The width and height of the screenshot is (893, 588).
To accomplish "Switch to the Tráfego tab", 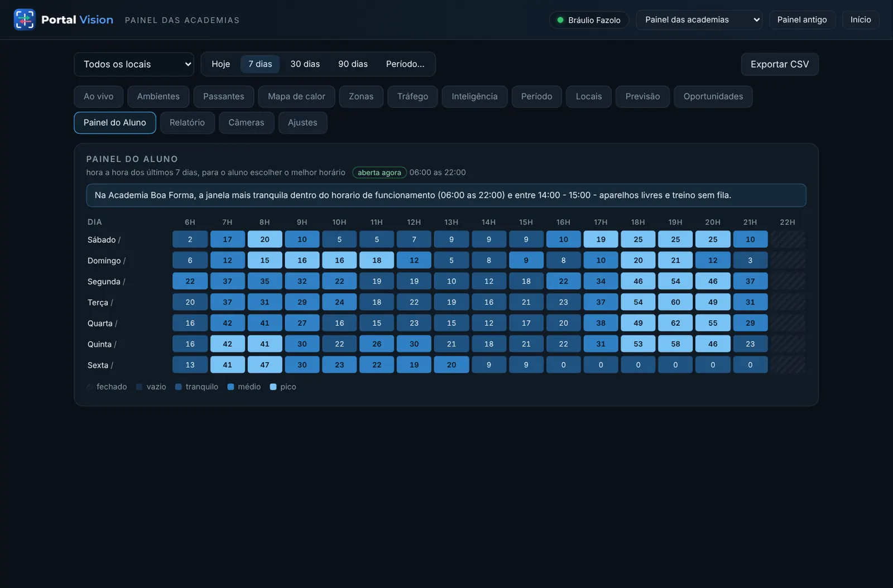I will point(413,97).
